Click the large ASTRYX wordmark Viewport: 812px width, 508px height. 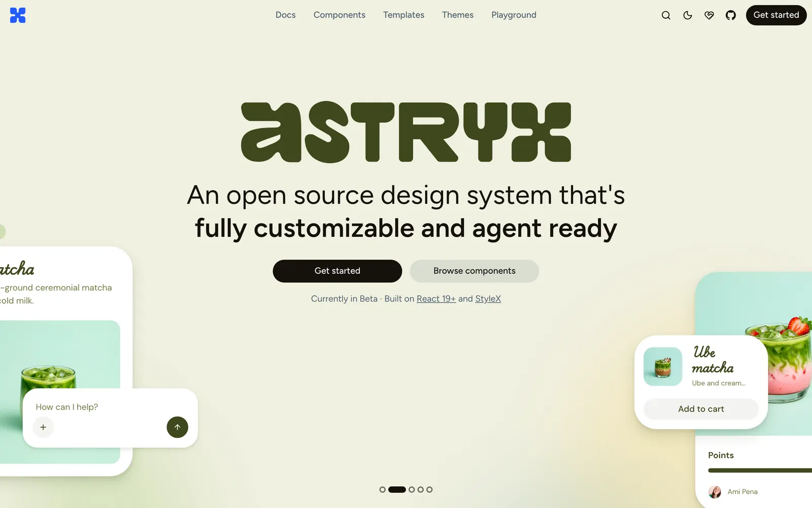406,132
